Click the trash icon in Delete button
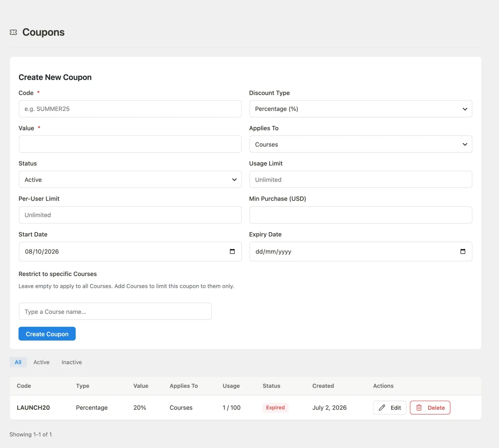 coord(419,407)
